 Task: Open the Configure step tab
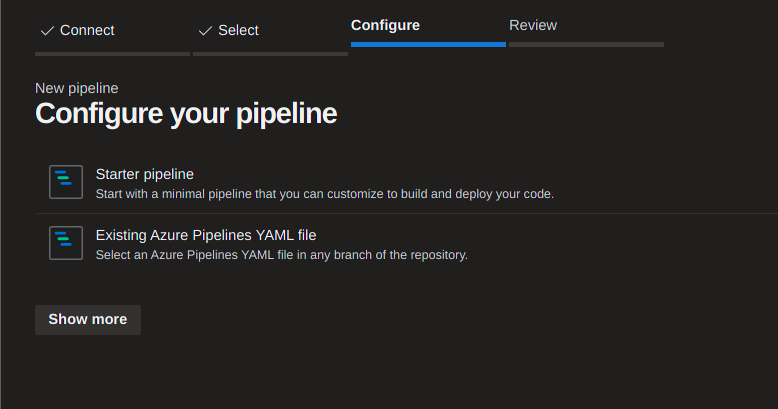point(428,31)
